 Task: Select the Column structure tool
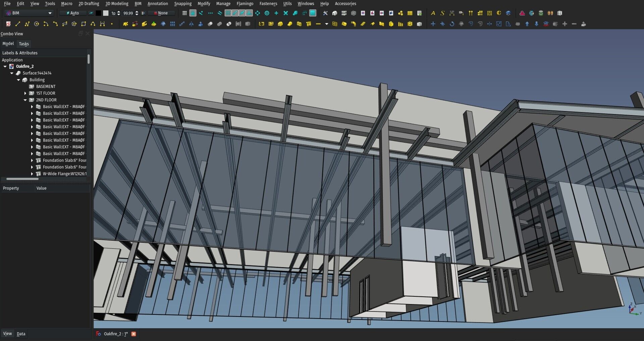coord(309,24)
